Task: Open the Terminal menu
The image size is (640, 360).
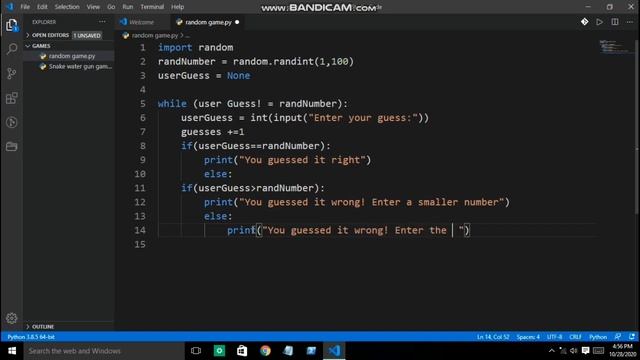Action: click(x=152, y=7)
